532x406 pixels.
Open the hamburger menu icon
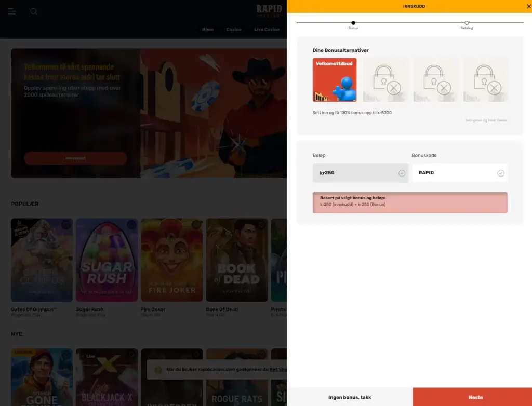pyautogui.click(x=12, y=11)
